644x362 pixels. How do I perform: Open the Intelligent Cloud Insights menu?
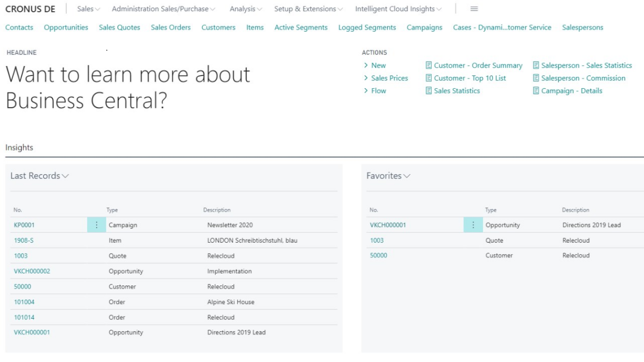(x=398, y=9)
